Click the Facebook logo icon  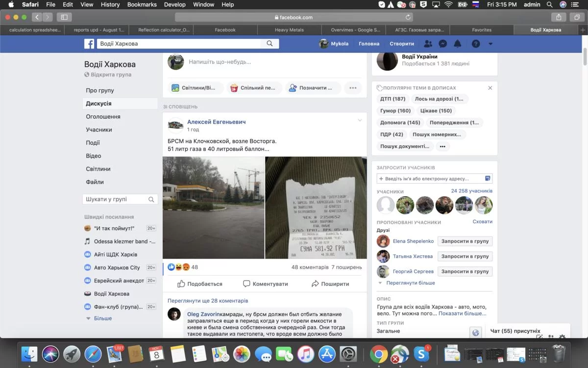coord(89,44)
